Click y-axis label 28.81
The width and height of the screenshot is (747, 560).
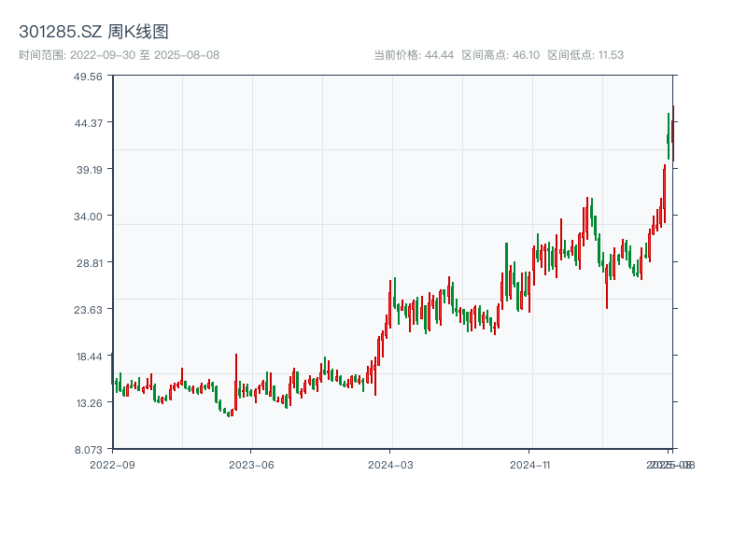pyautogui.click(x=90, y=263)
